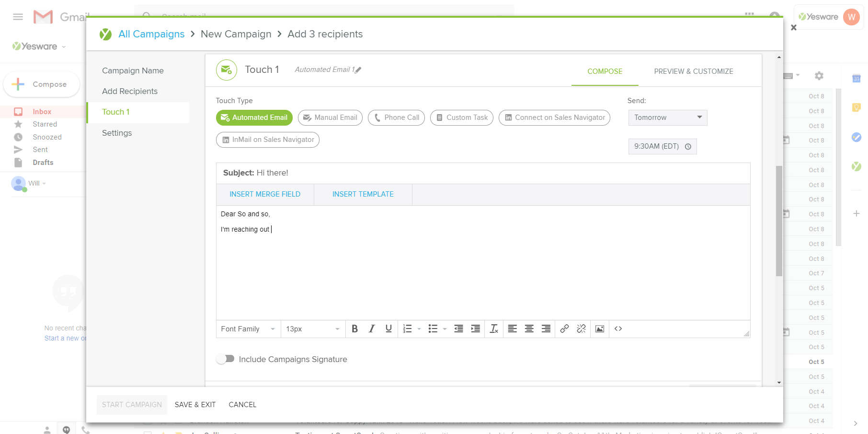Expand numbered list style options arrow
This screenshot has width=868, height=434.
[x=419, y=329]
